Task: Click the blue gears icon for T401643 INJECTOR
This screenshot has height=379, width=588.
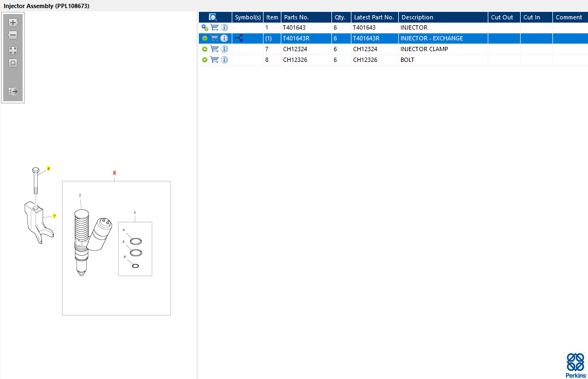Action: [205, 27]
